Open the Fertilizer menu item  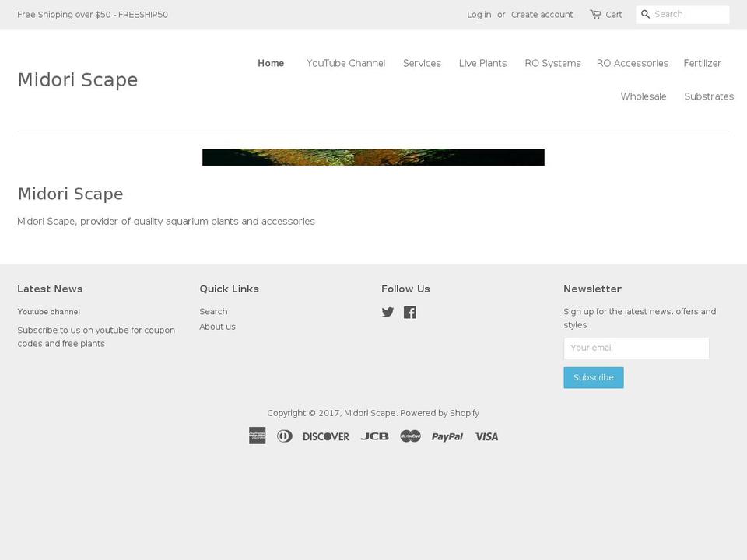[x=702, y=63]
